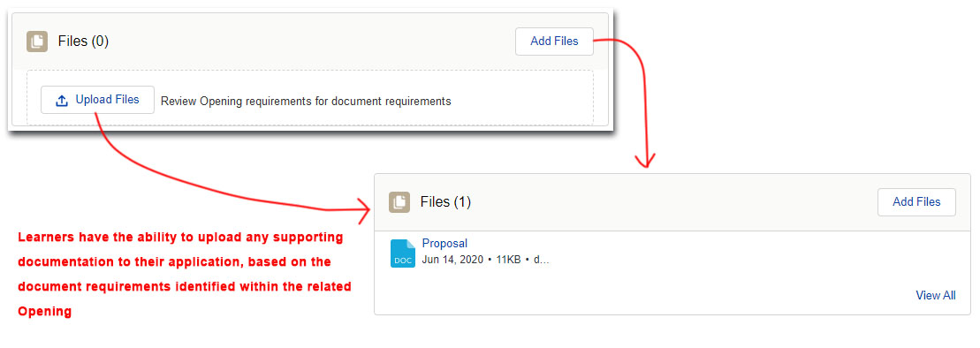
Task: Open the blue DOC file icon
Action: pyautogui.click(x=402, y=253)
